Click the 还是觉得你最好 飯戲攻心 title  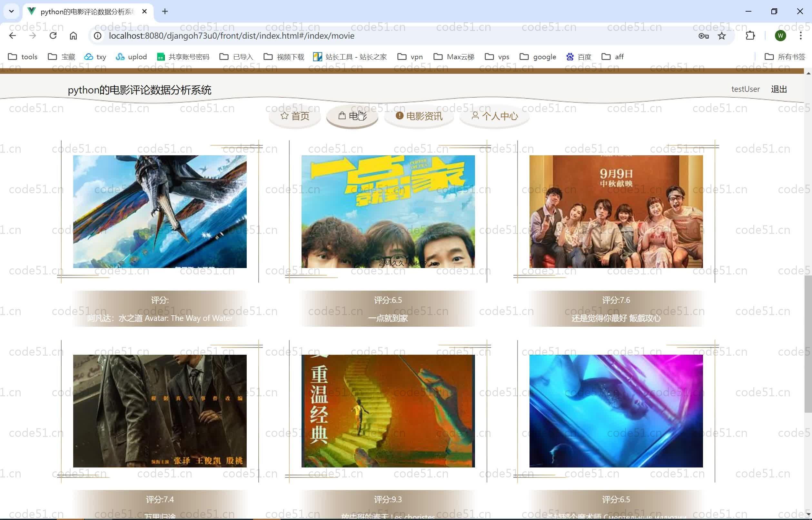[616, 318]
